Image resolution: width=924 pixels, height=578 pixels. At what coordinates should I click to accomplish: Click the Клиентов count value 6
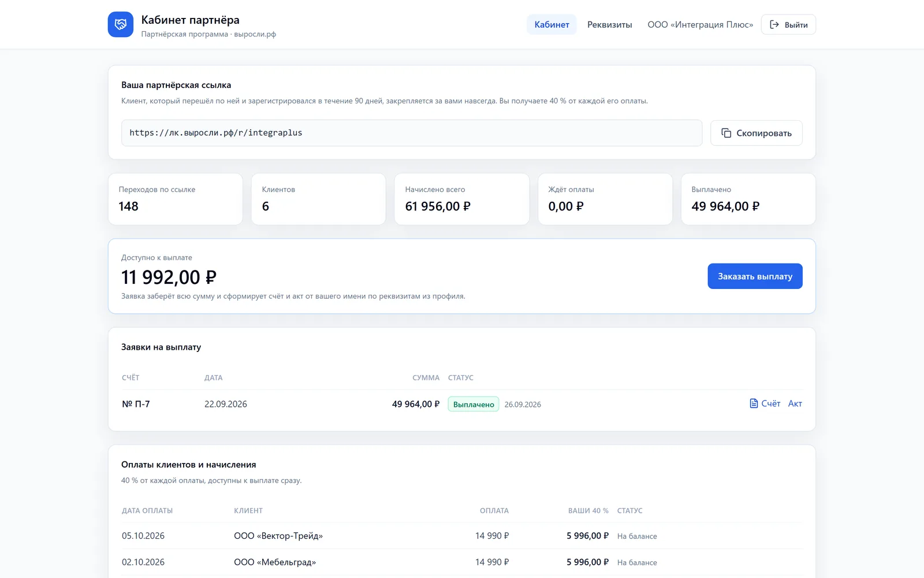[x=266, y=206]
